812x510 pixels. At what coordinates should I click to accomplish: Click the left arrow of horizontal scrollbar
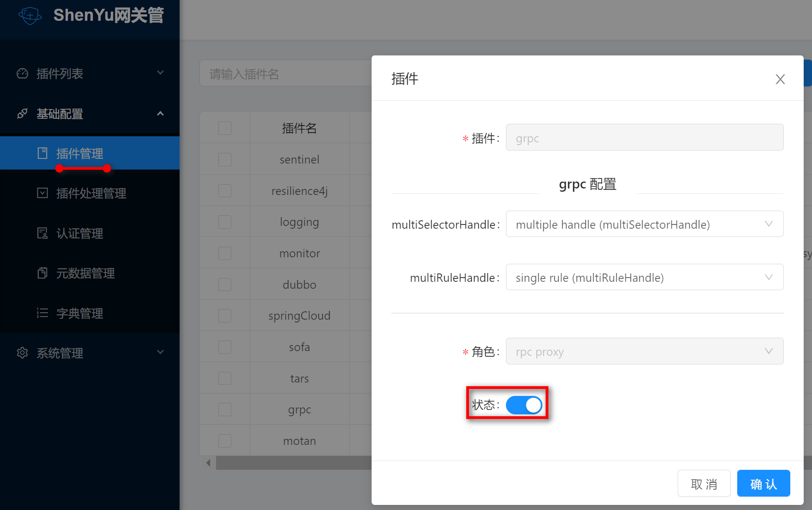click(x=208, y=463)
